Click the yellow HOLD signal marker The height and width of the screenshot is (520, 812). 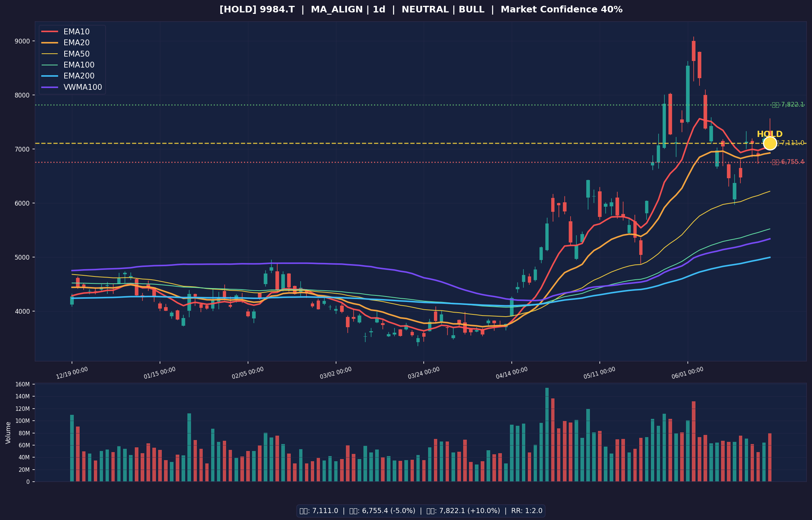click(x=770, y=143)
